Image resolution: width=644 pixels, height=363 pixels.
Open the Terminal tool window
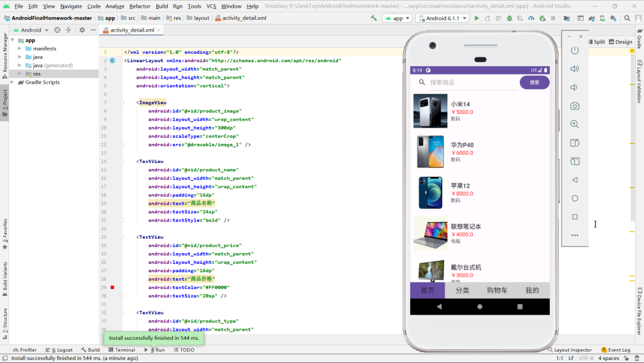[122, 350]
